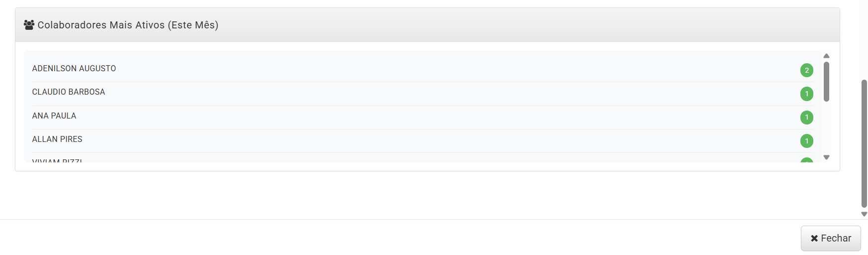Screen dimensions: 868x255
Task: Click the list scrollbar track below the thumb
Action: pos(826,128)
